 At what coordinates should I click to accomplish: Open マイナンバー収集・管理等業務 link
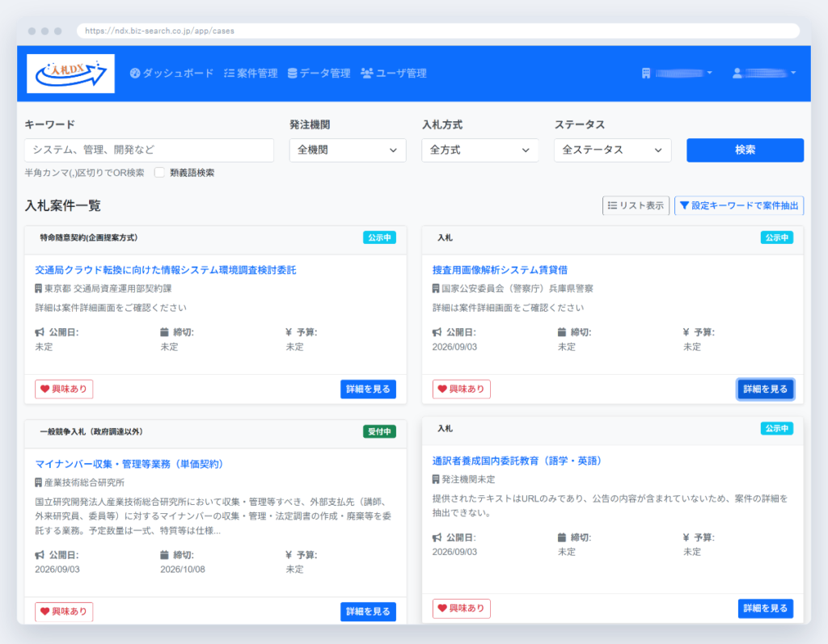(129, 464)
